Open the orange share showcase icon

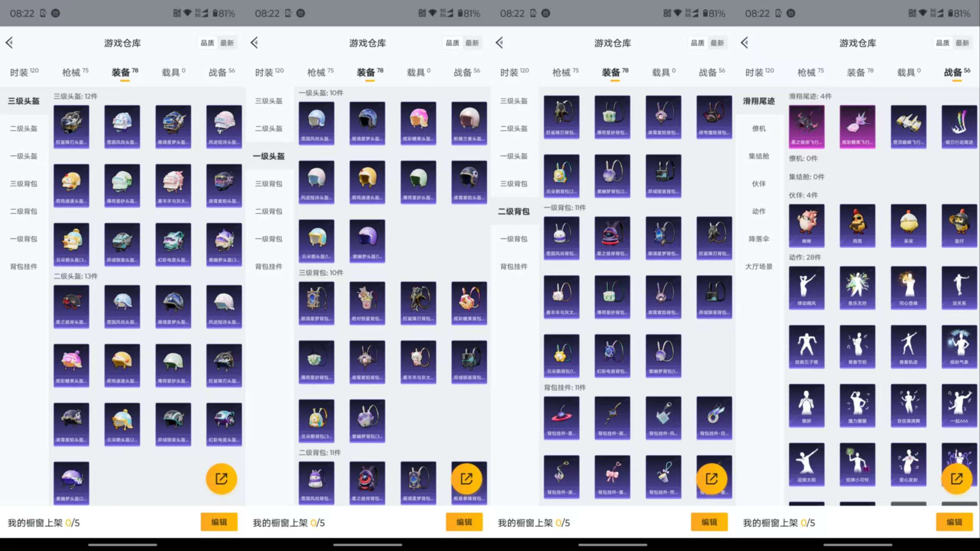point(221,478)
